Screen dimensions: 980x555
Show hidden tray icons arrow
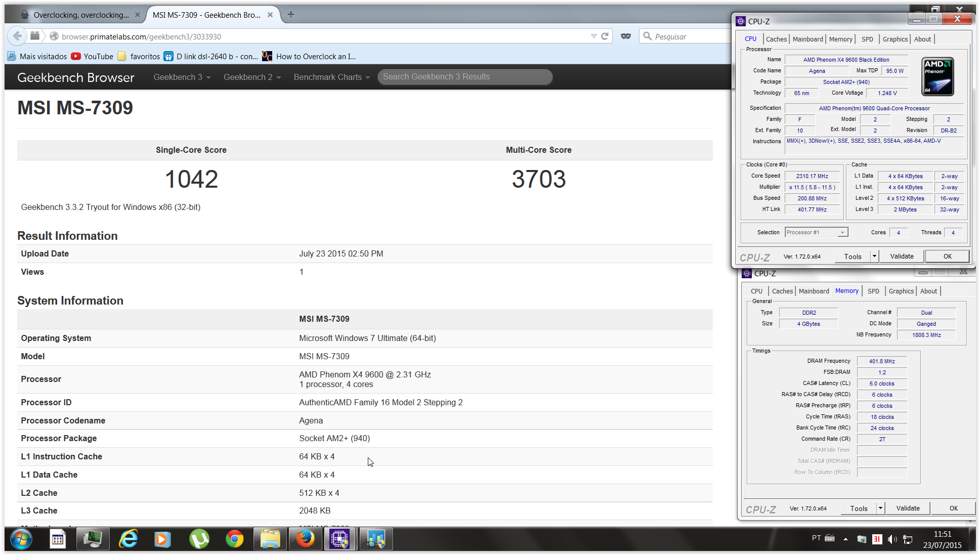[845, 539]
